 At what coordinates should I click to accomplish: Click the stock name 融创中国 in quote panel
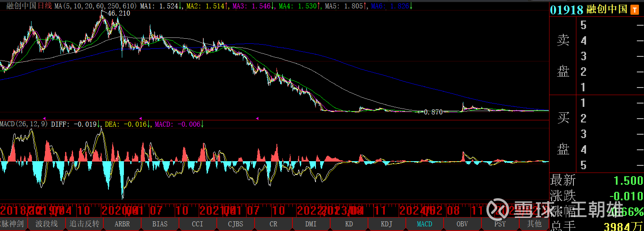(607, 10)
